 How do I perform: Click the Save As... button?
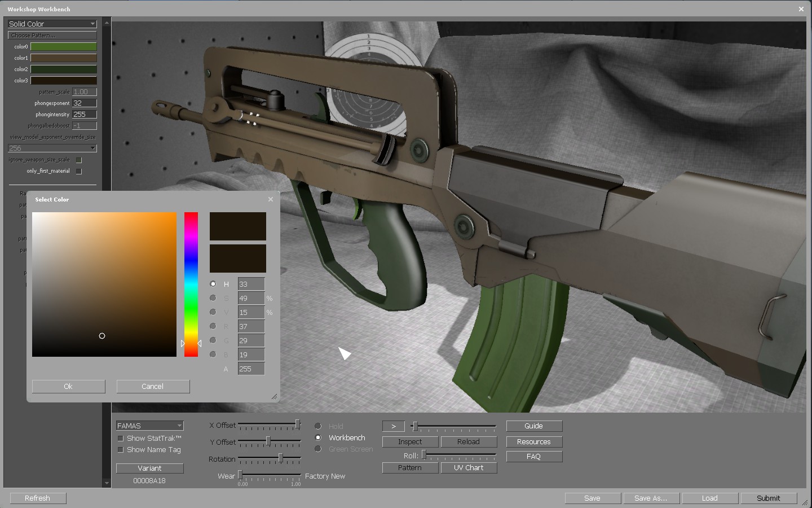652,498
